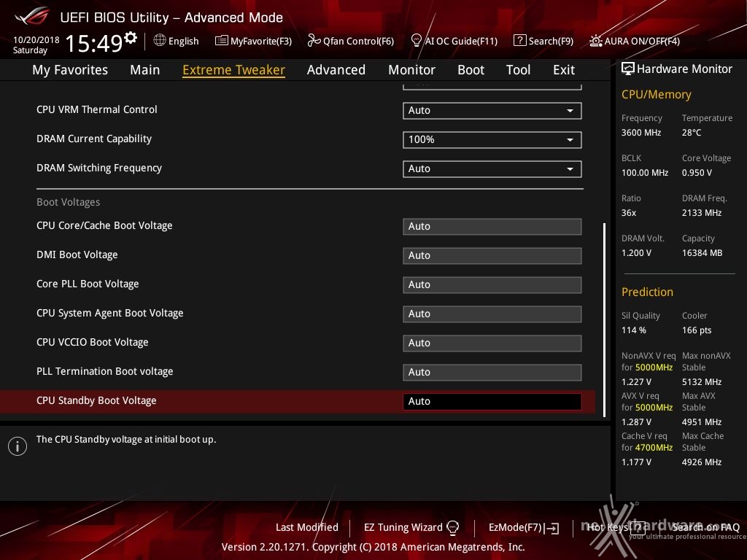The width and height of the screenshot is (747, 560).
Task: Go to the Boot tab
Action: pyautogui.click(x=471, y=70)
